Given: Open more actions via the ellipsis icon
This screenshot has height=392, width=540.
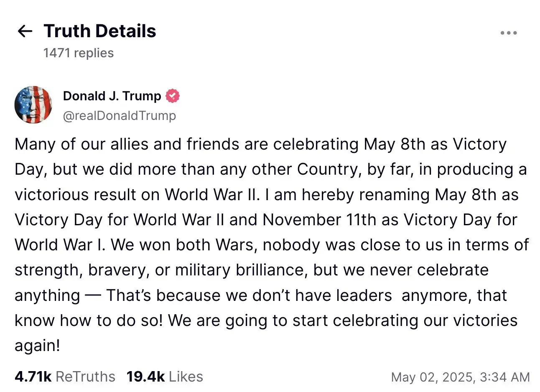Looking at the screenshot, I should click(x=508, y=33).
